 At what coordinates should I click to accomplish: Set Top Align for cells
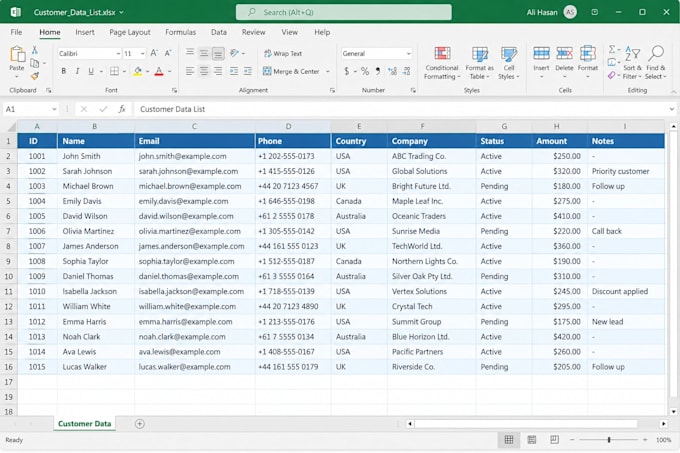(x=190, y=53)
